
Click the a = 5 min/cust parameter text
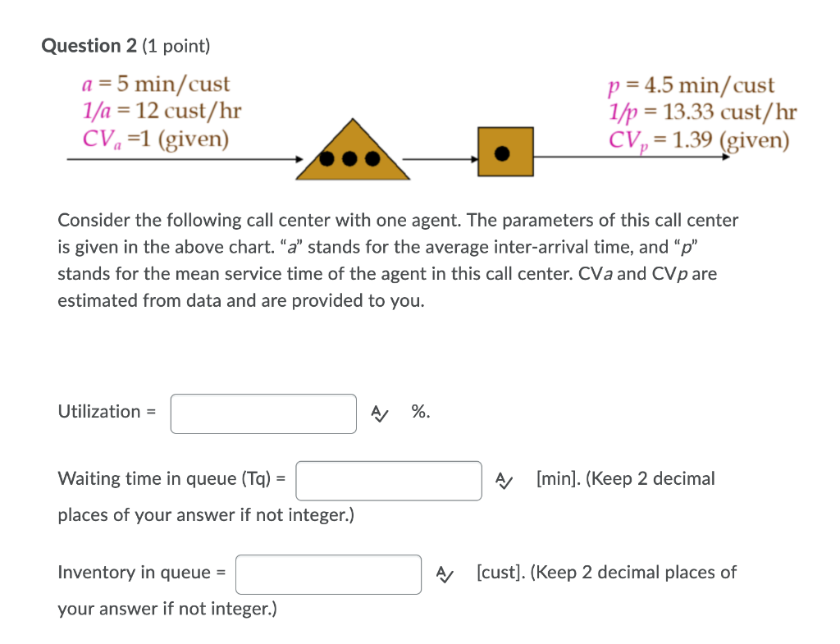click(x=154, y=84)
